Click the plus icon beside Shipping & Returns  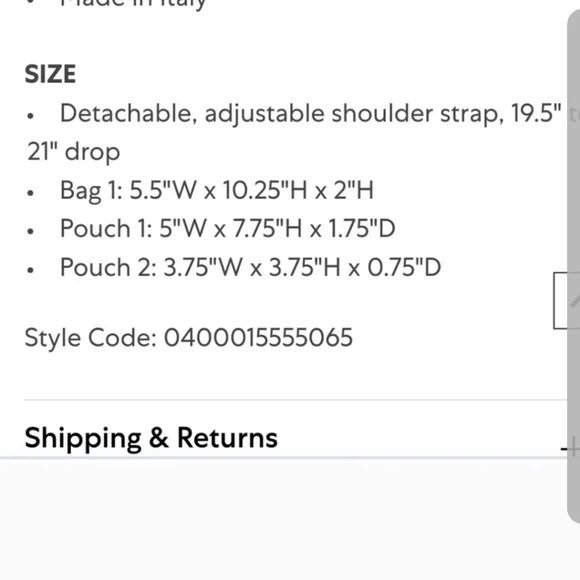569,449
